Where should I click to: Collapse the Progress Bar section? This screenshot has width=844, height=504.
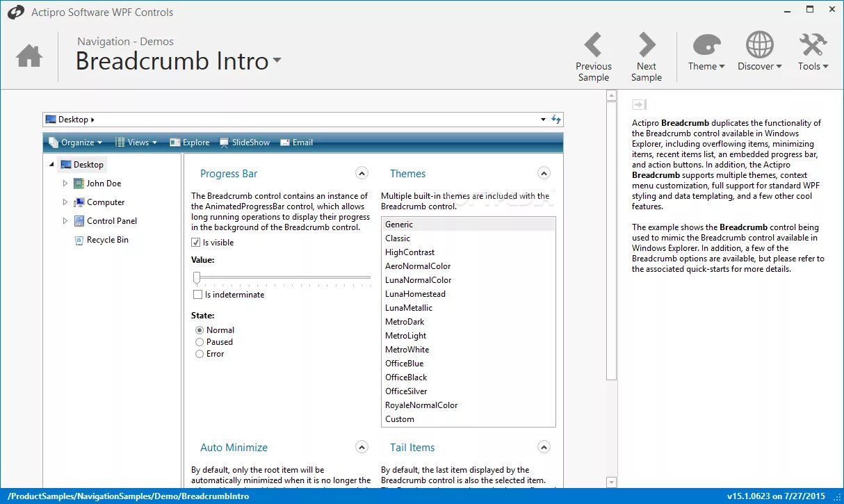point(362,173)
